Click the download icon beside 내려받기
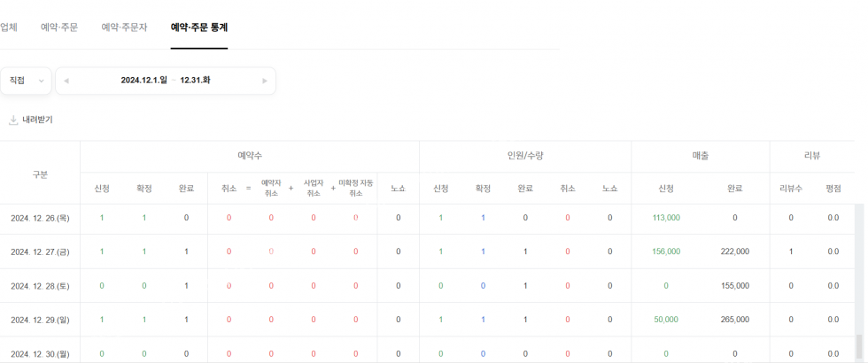 click(x=13, y=120)
